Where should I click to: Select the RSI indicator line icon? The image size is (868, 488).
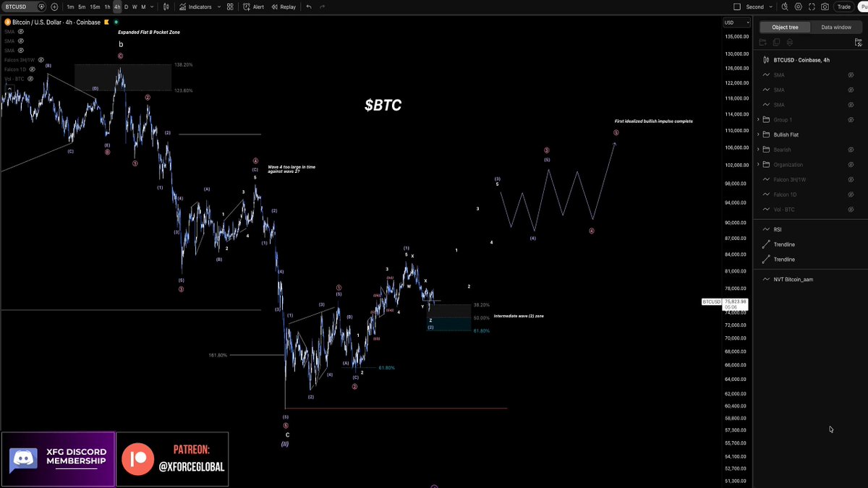(767, 229)
